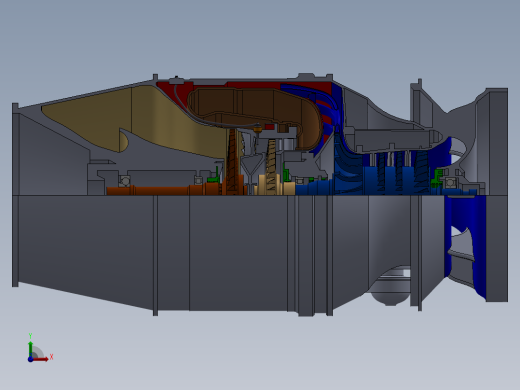This screenshot has height=390, width=520.
Task: Click the green Y axis arrow of triad
Action: pos(30,348)
